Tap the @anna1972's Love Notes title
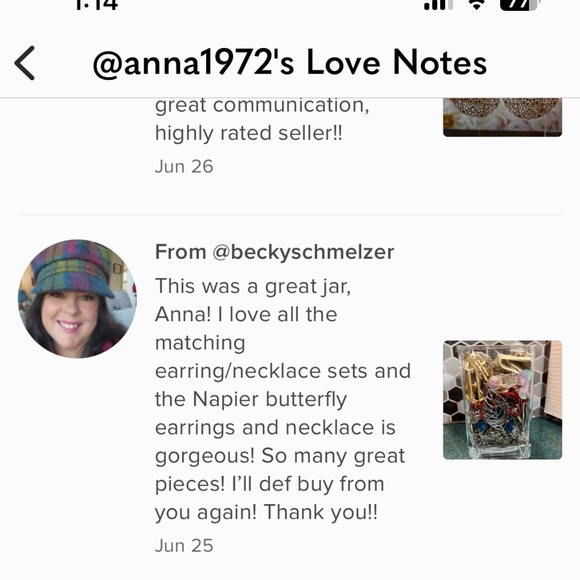This screenshot has width=580, height=580. 290,63
